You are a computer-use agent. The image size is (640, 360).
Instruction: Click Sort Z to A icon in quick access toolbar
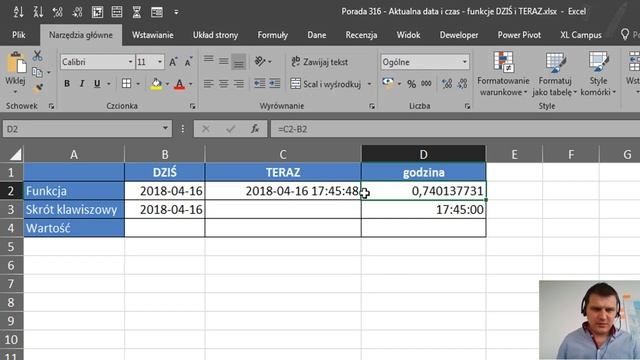coord(38,12)
